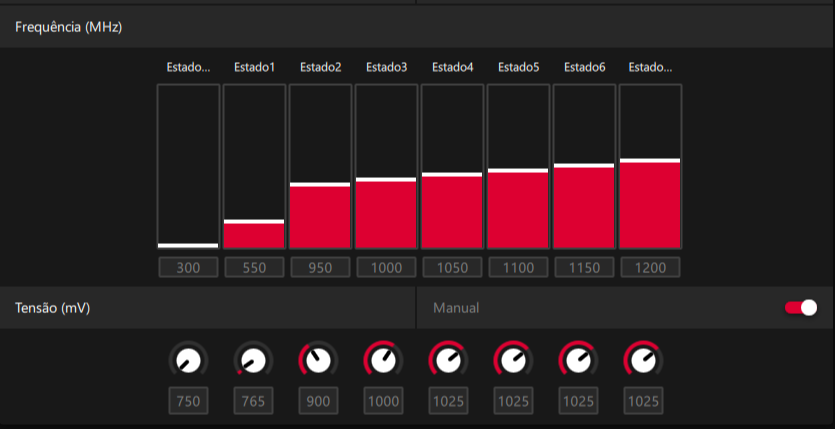Adjust the Estado5 frequency slider bar
This screenshot has width=835, height=429.
point(519,167)
